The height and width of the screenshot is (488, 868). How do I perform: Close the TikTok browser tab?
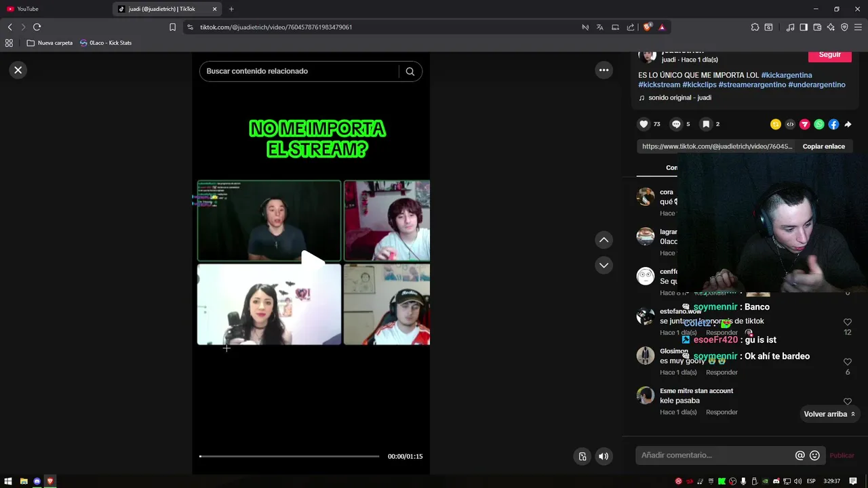(215, 9)
